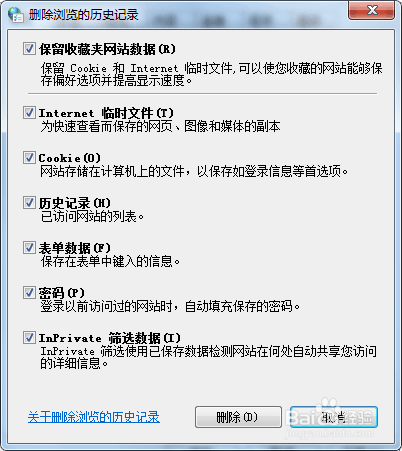Toggle the Internet 临时文件 checkbox
This screenshot has height=451, width=402.
[29, 112]
